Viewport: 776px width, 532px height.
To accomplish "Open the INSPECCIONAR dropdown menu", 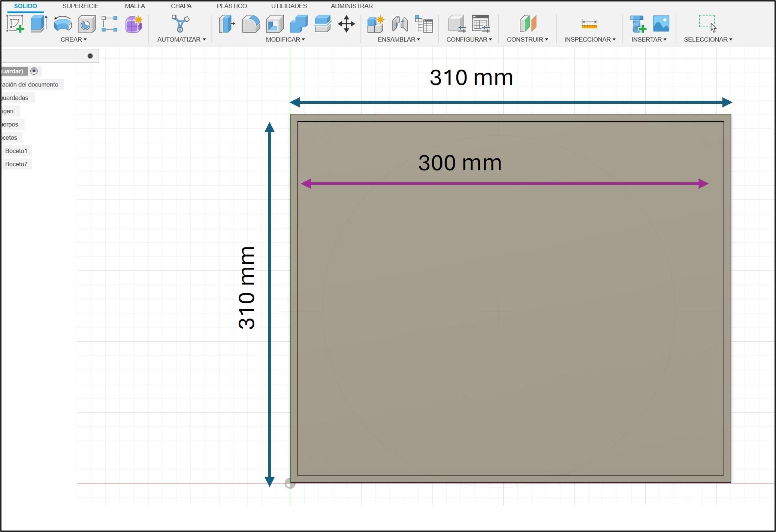I will pos(590,39).
